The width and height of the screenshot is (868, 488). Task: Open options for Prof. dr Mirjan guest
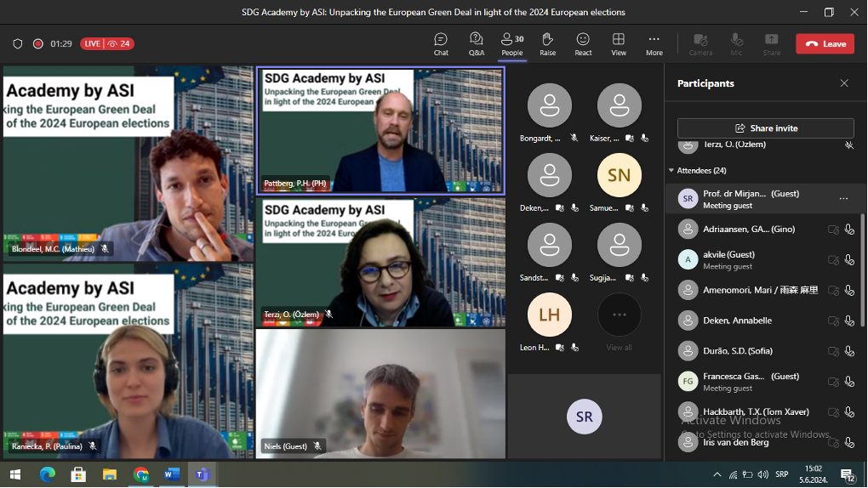click(x=843, y=199)
